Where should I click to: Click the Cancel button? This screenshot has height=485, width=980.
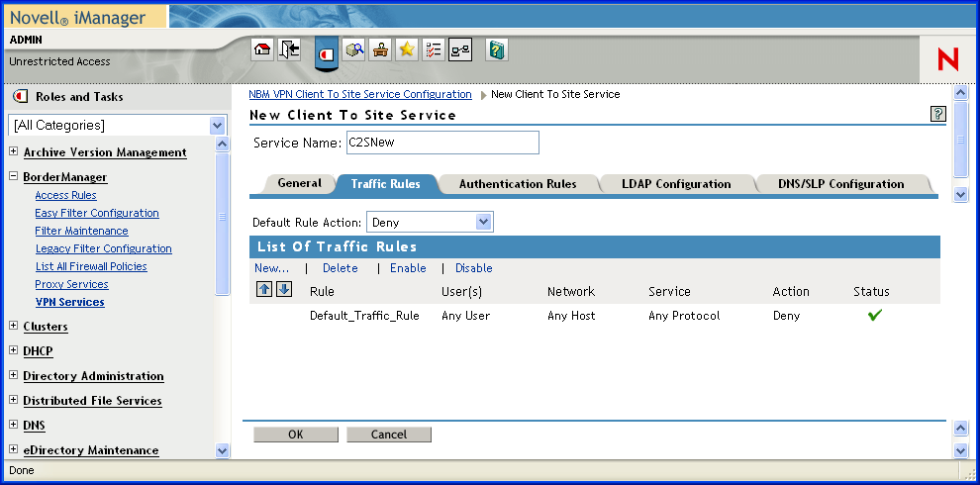[x=389, y=435]
